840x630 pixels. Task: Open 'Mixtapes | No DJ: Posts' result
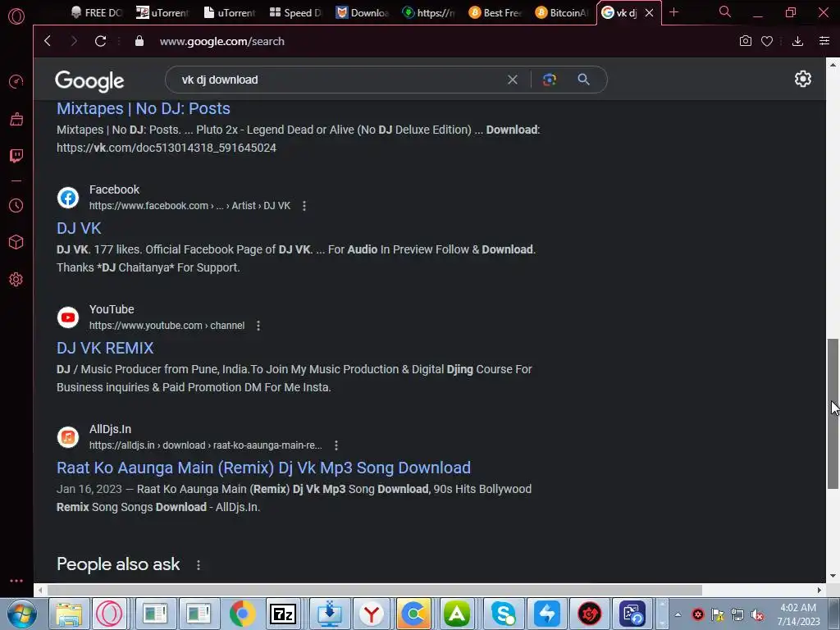144,109
